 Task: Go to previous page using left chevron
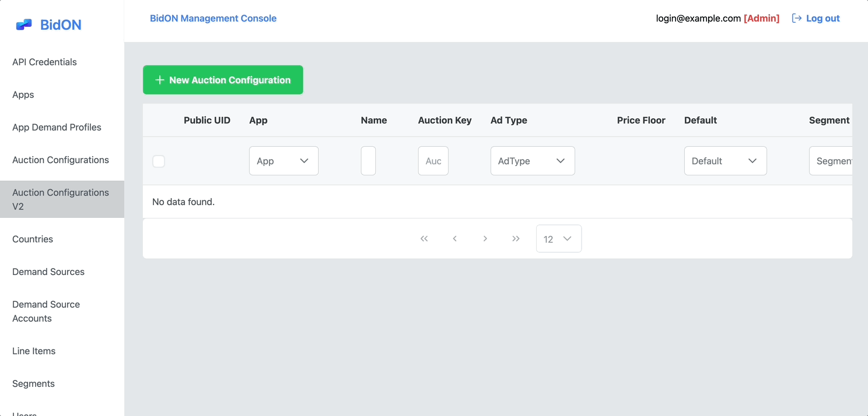[454, 238]
